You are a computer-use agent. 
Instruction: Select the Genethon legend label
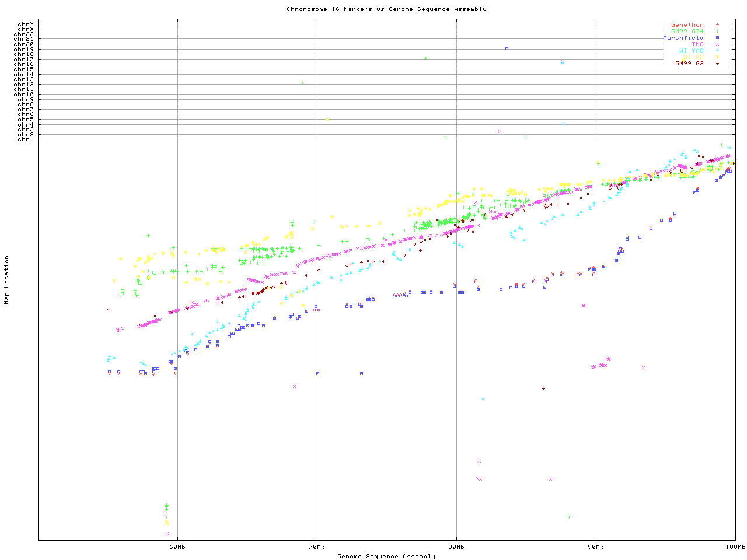click(x=687, y=25)
